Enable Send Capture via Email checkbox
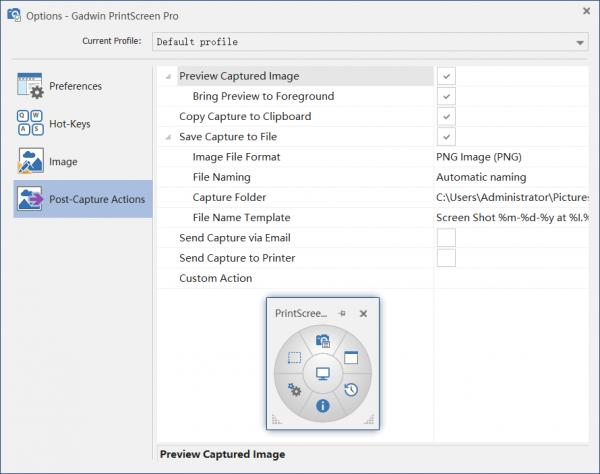600x474 pixels. (446, 238)
